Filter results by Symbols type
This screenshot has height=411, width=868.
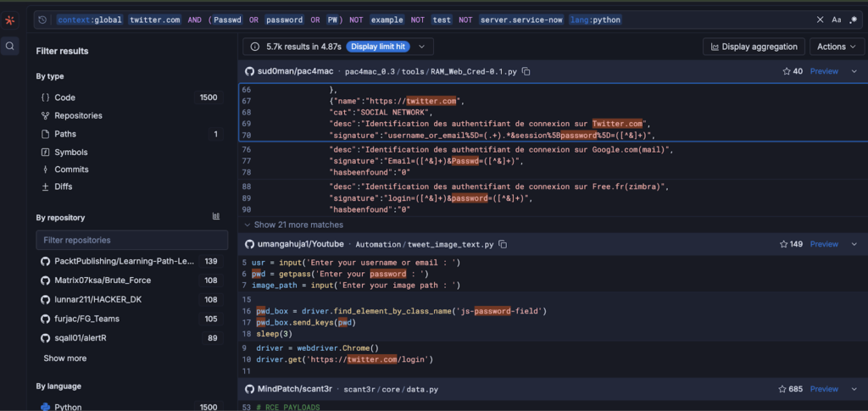(130, 153)
